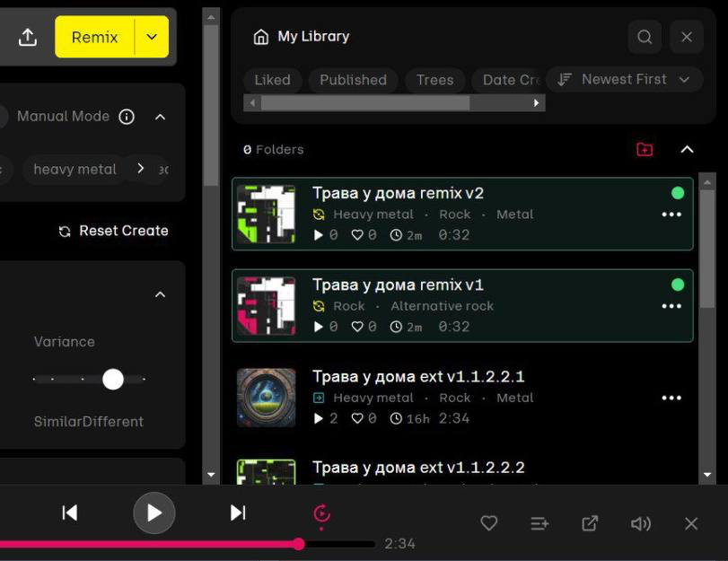The height and width of the screenshot is (561, 728).
Task: Select the Date Created filter chip
Action: tap(508, 80)
